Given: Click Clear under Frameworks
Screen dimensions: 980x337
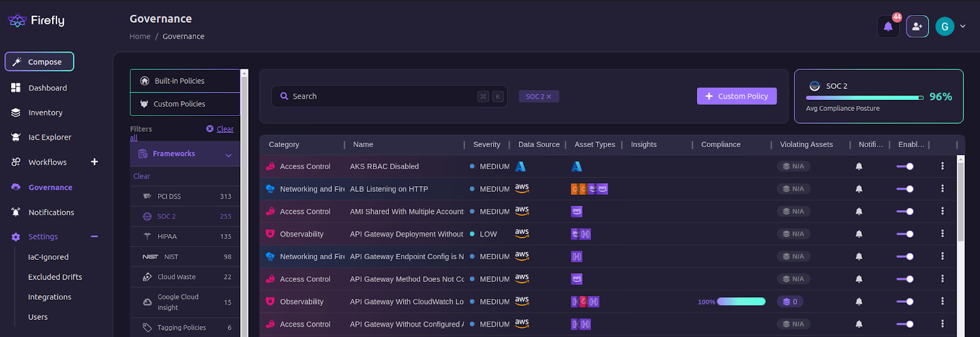Looking at the screenshot, I should pos(141,176).
